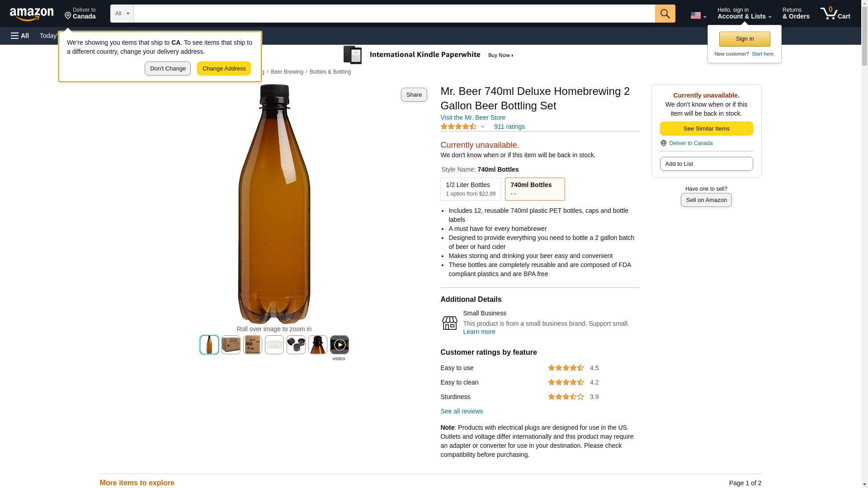868x488 pixels.
Task: Select the 1/2 Liter Bottles style
Action: (x=470, y=189)
